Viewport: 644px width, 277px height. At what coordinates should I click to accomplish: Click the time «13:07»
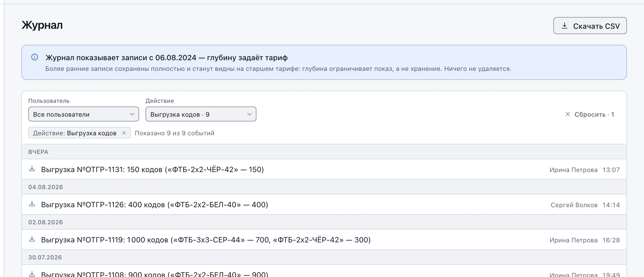[611, 170]
